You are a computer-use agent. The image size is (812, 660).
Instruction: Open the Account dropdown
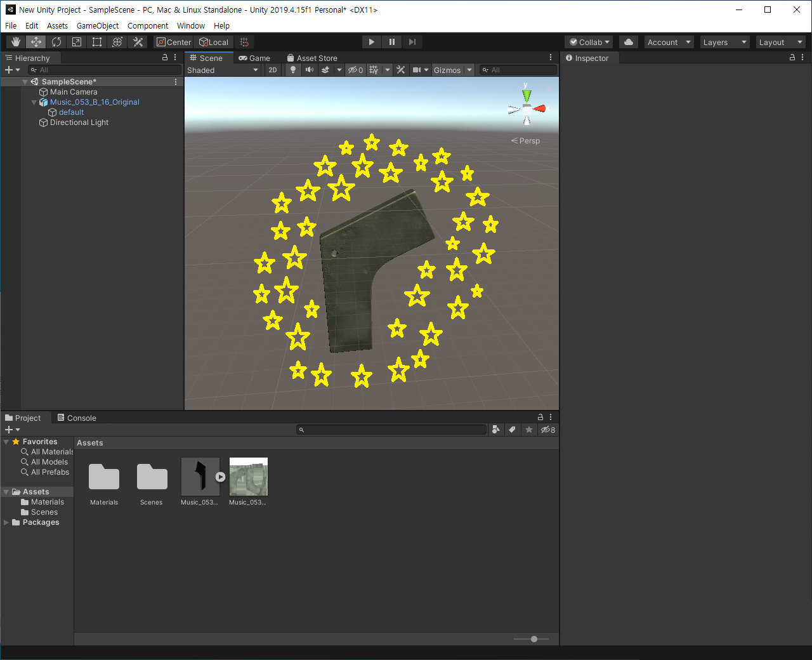[669, 42]
